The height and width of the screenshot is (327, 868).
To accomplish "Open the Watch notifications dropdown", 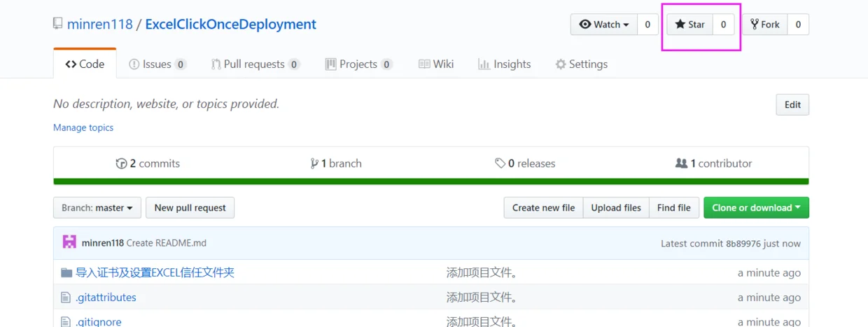I will tap(604, 25).
